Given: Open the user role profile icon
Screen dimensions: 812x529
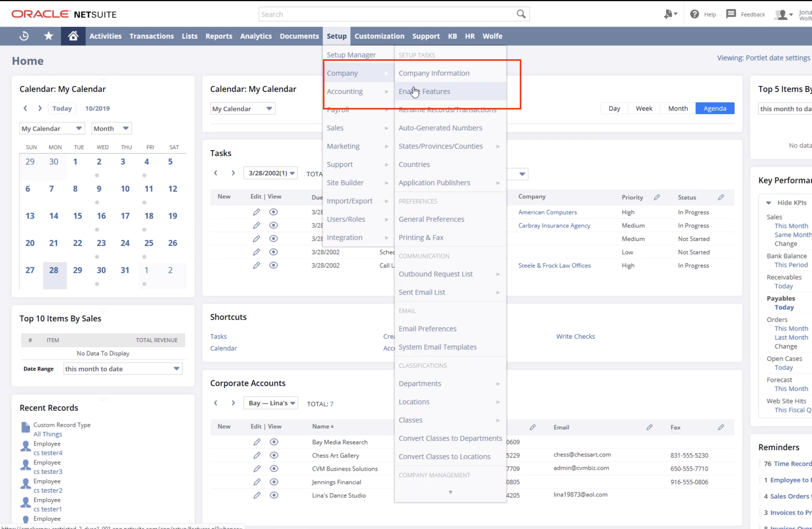Looking at the screenshot, I should pyautogui.click(x=781, y=15).
